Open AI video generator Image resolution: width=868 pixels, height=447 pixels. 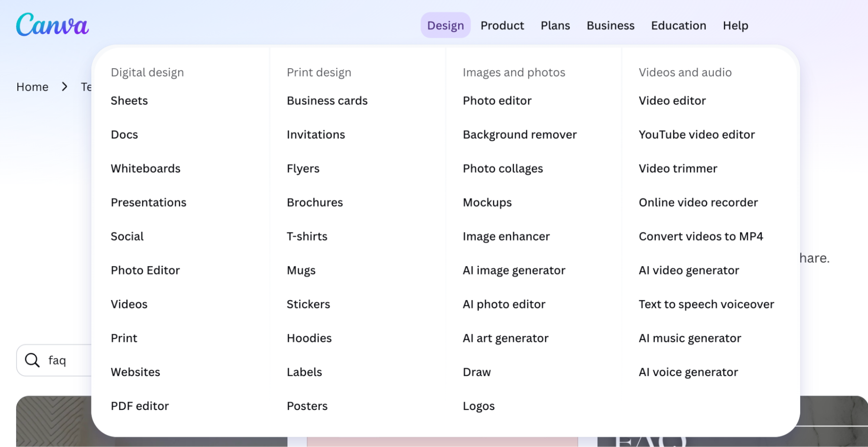point(689,270)
